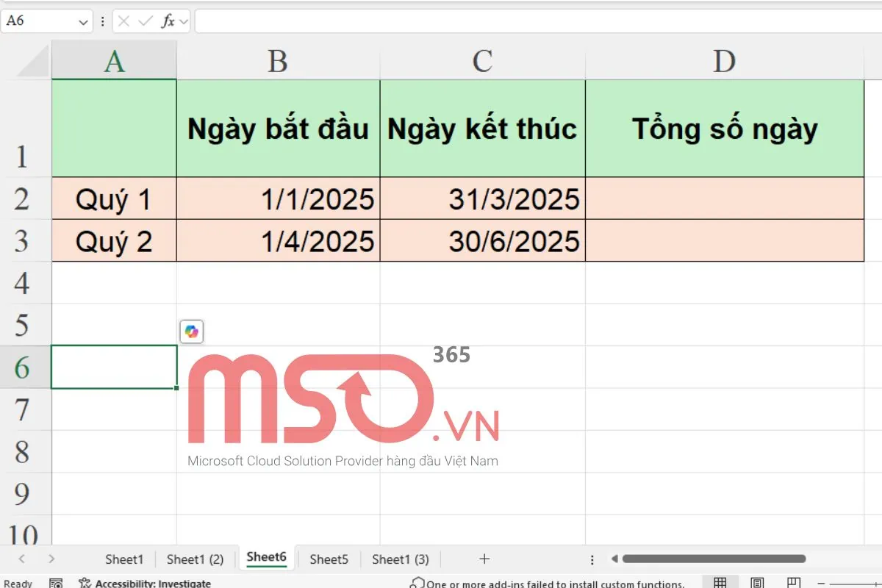Switch to the Sheet5 tab

click(x=329, y=559)
